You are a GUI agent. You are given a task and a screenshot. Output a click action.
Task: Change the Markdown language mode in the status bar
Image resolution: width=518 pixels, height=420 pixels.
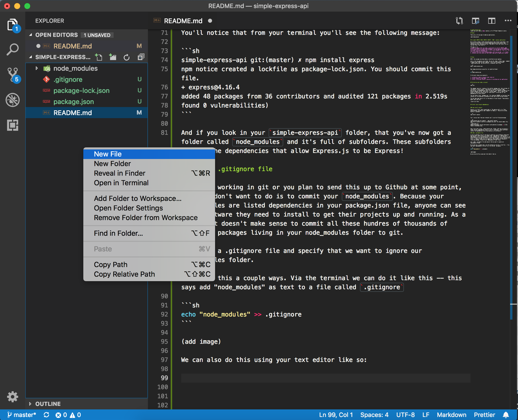point(451,415)
